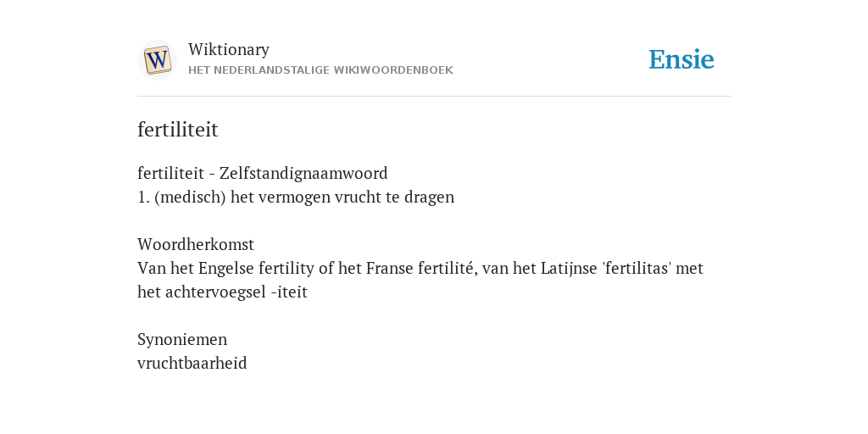Click the word 'Franse' in the etymology
This screenshot has width=868, height=434.
click(x=390, y=269)
